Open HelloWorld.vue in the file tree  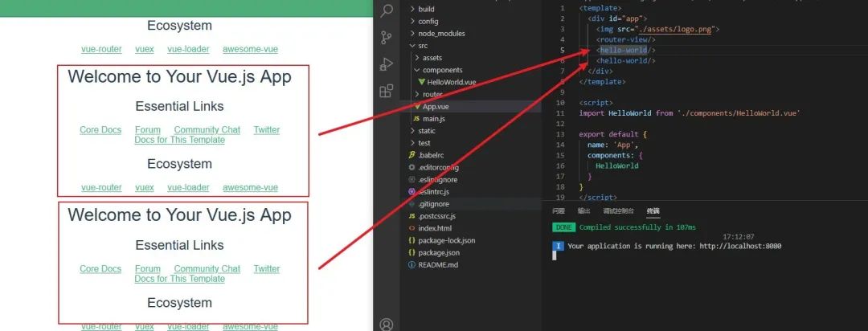pyautogui.click(x=451, y=82)
